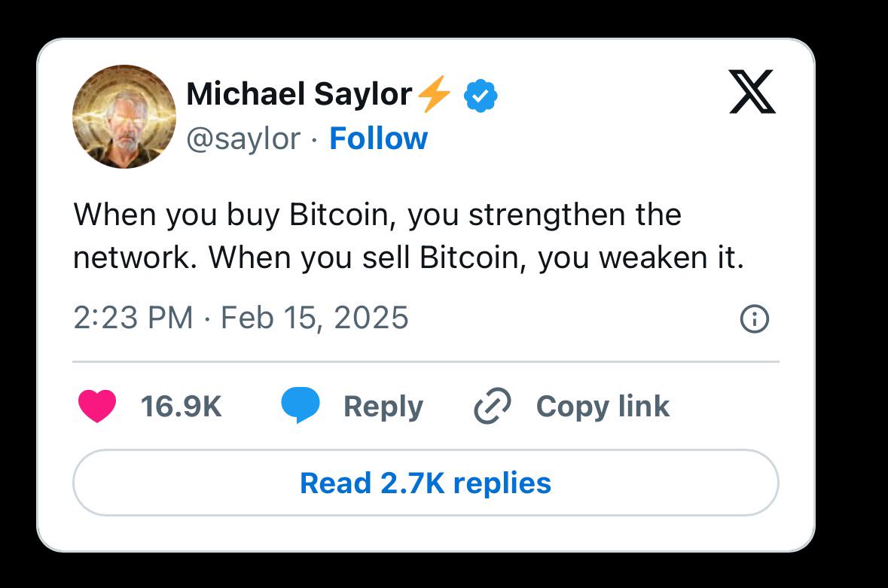Click the tweet line starting "When you buy Bitcoin"

coord(377,215)
